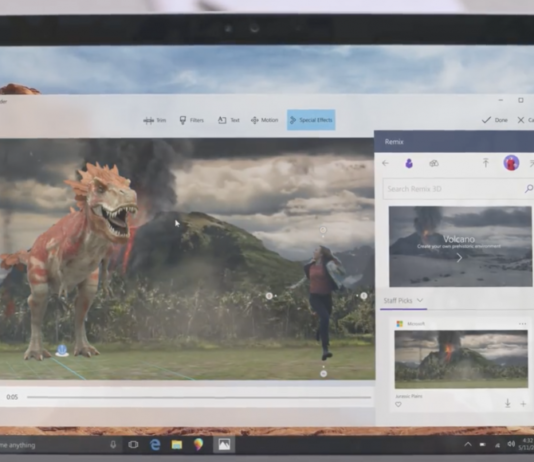Click the Cortana microphone icon
The height and width of the screenshot is (462, 534).
(x=113, y=445)
